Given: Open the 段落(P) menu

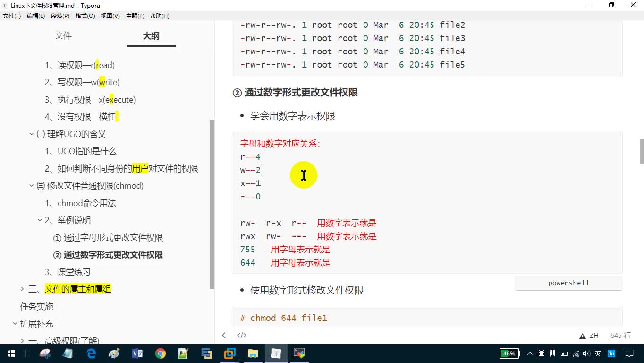Looking at the screenshot, I should (x=60, y=16).
